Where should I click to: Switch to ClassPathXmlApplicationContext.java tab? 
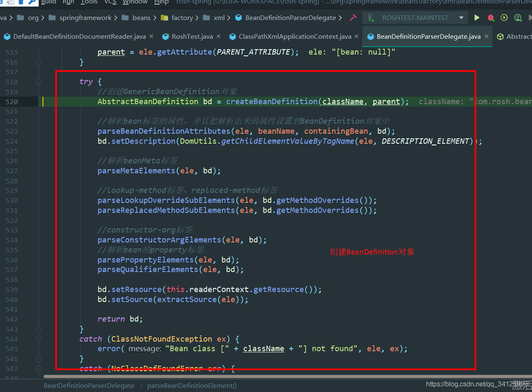pos(294,37)
